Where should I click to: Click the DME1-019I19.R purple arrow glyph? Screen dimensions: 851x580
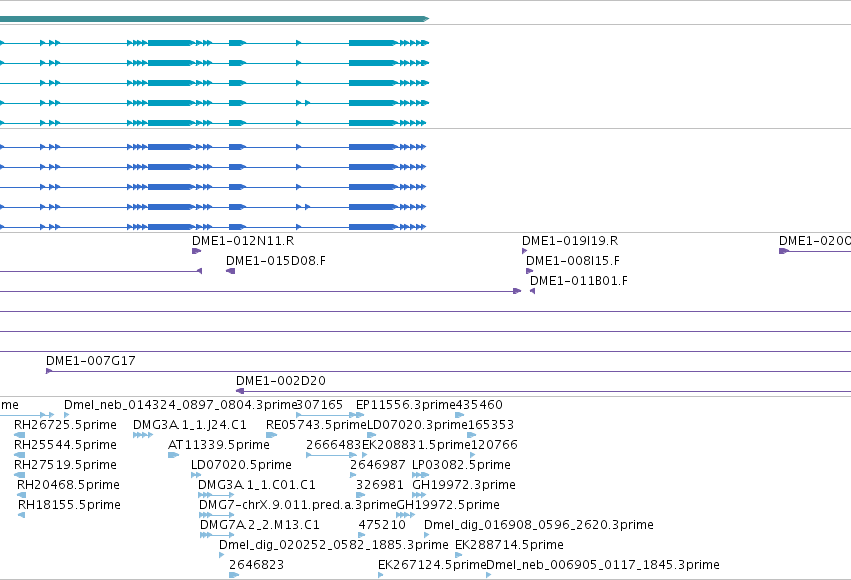pos(524,251)
